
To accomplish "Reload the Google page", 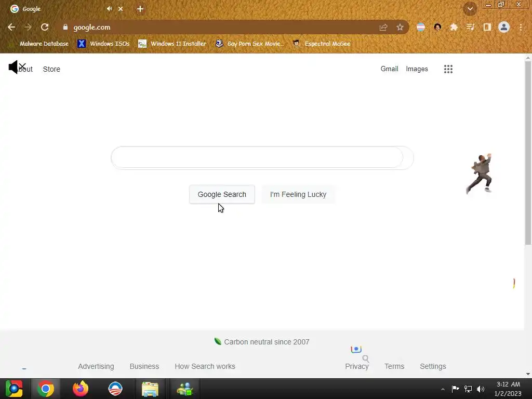I will point(45,27).
